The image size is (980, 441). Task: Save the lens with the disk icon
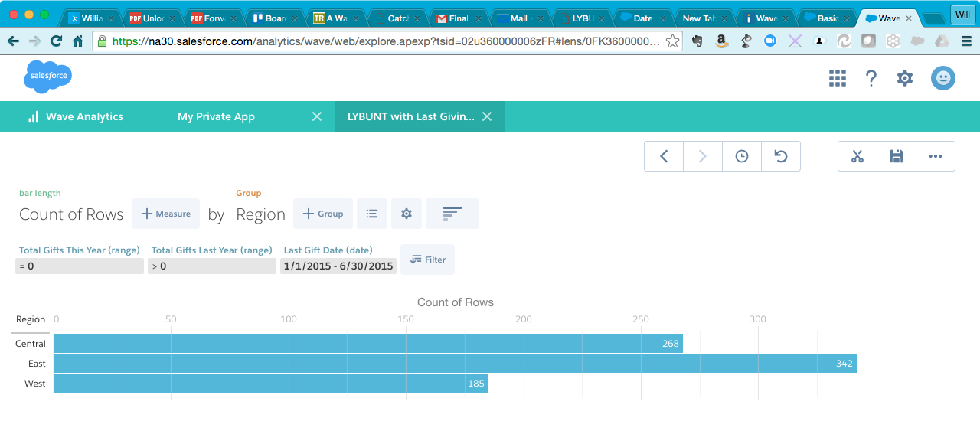tap(896, 155)
